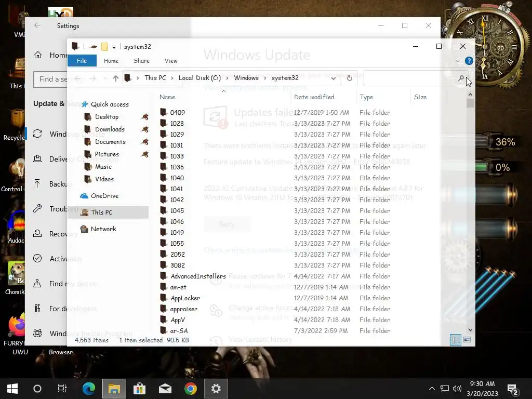Click scrollbar down arrow in file list

coord(470,330)
